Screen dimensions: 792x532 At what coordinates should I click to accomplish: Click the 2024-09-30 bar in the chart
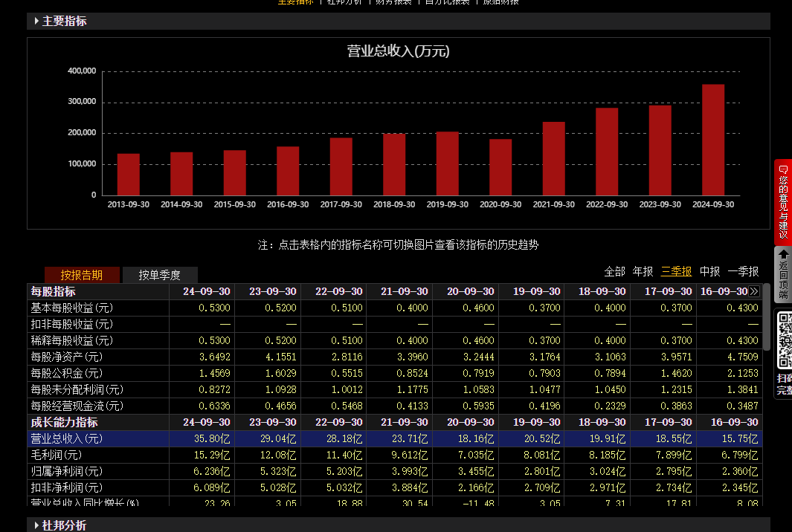tap(712, 140)
